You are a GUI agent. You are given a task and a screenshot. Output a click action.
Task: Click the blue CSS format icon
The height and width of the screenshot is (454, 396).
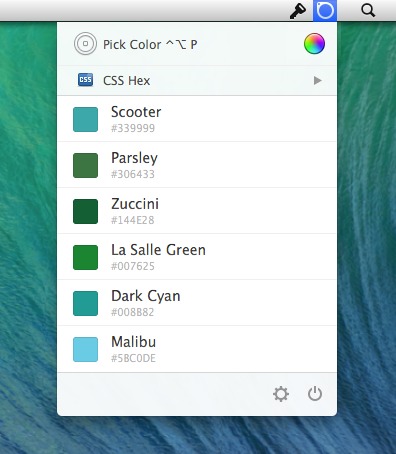tap(85, 80)
